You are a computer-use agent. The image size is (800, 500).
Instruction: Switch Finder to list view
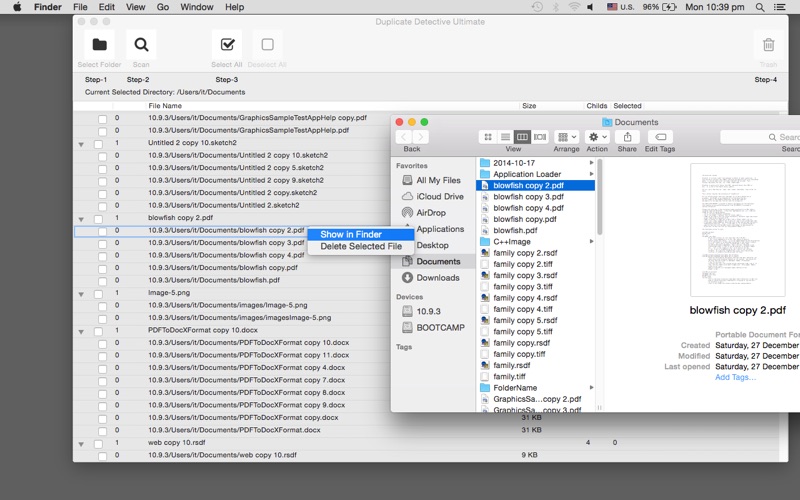tap(505, 137)
